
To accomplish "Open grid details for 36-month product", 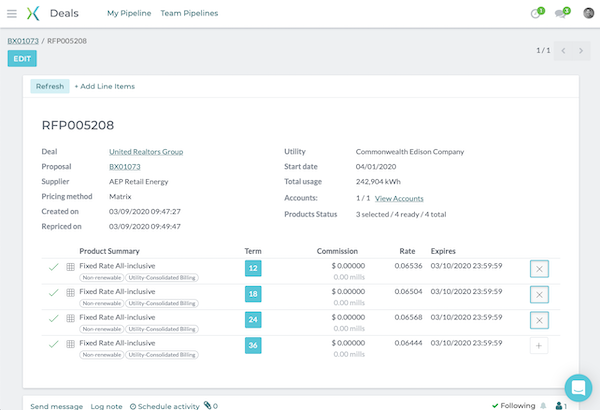I will [70, 345].
